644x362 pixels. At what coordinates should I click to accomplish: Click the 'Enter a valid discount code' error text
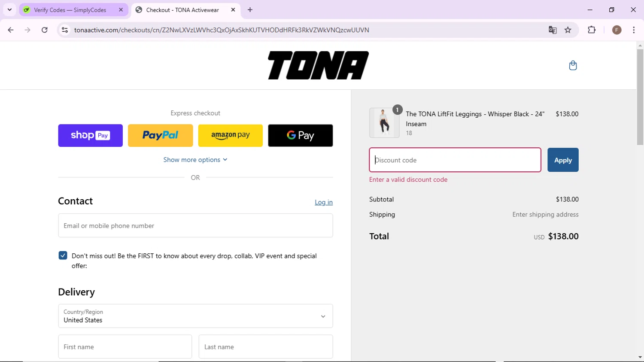click(x=408, y=179)
